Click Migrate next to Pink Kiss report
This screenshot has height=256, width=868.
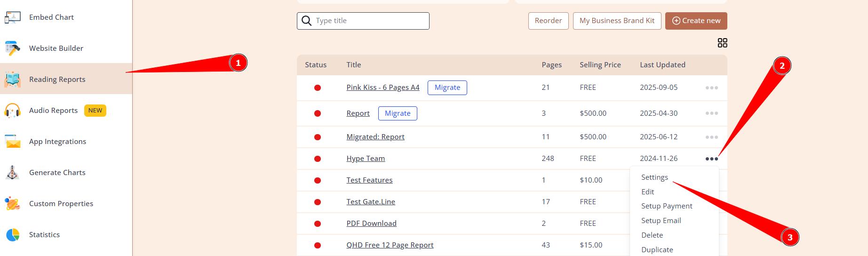pos(447,88)
